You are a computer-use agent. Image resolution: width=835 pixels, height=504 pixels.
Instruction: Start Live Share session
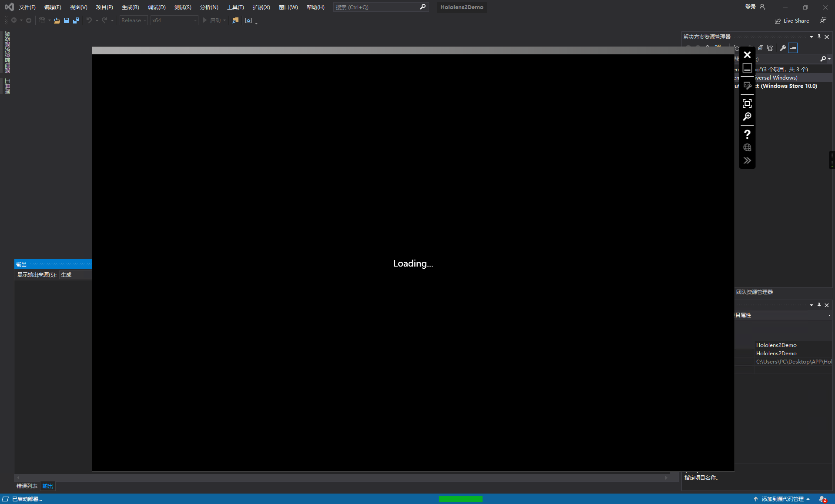792,20
